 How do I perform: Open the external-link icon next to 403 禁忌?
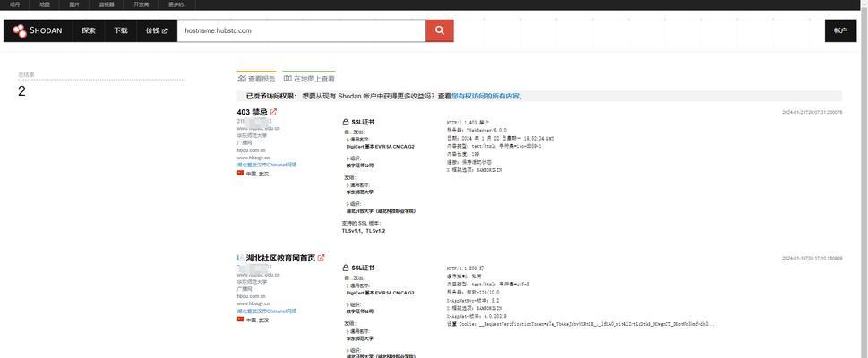[273, 112]
